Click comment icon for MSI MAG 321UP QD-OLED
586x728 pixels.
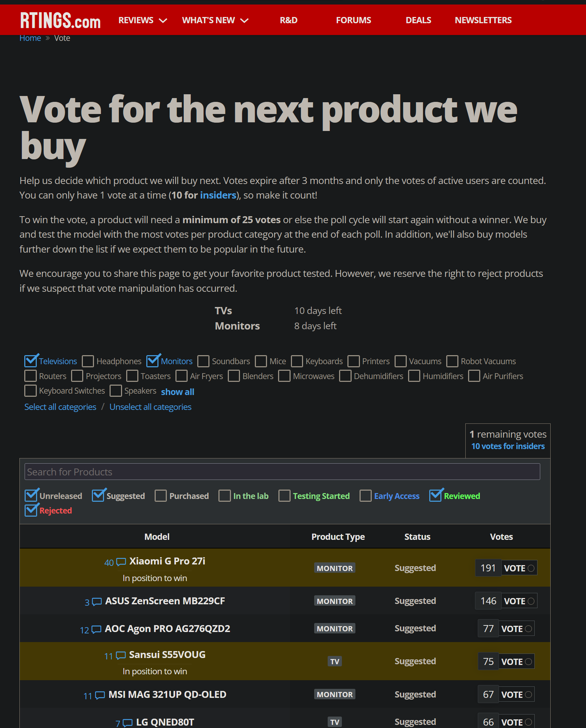100,695
